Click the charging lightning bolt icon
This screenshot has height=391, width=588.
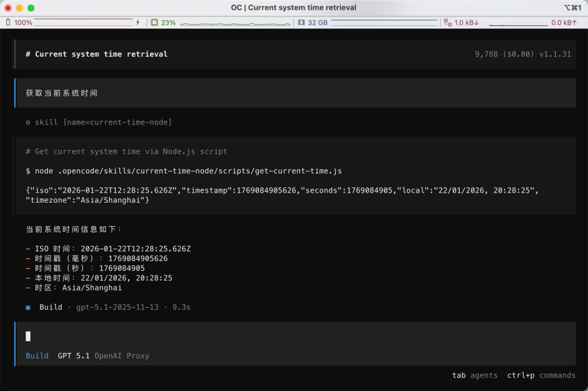[138, 22]
